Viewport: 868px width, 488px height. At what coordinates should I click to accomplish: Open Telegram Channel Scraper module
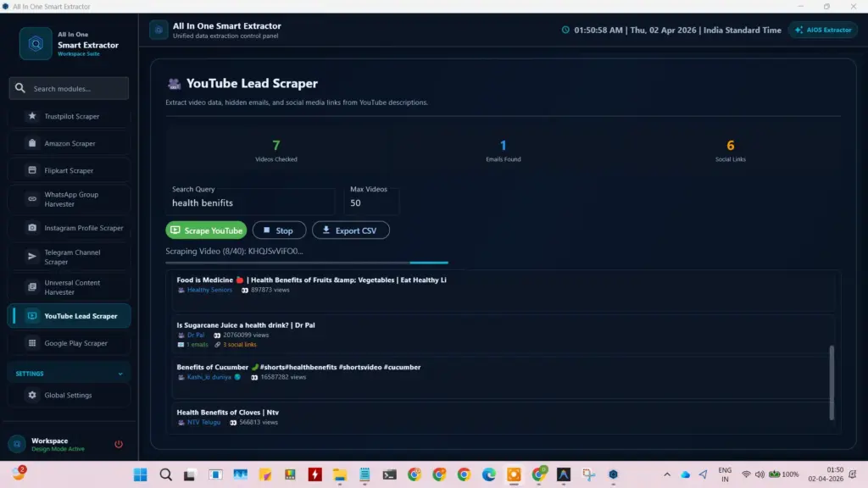tap(70, 257)
